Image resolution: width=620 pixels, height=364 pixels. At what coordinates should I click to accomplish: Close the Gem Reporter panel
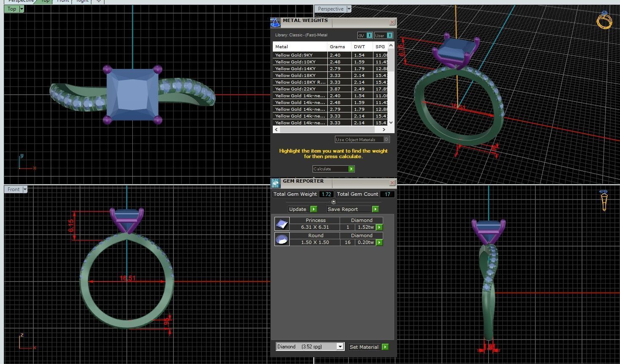pyautogui.click(x=392, y=183)
